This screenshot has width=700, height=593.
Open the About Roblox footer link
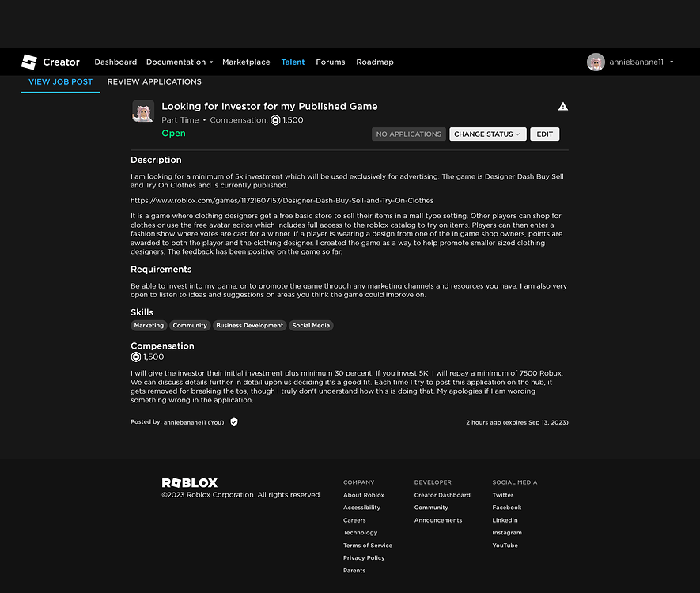click(x=363, y=495)
